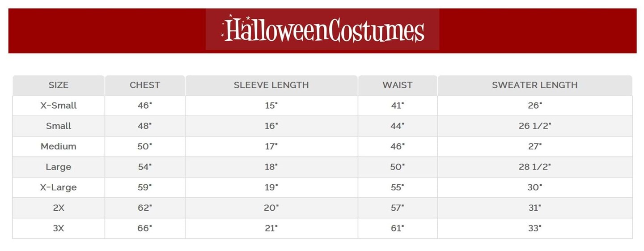644x251 pixels.
Task: Select the Large size label
Action: (x=59, y=167)
